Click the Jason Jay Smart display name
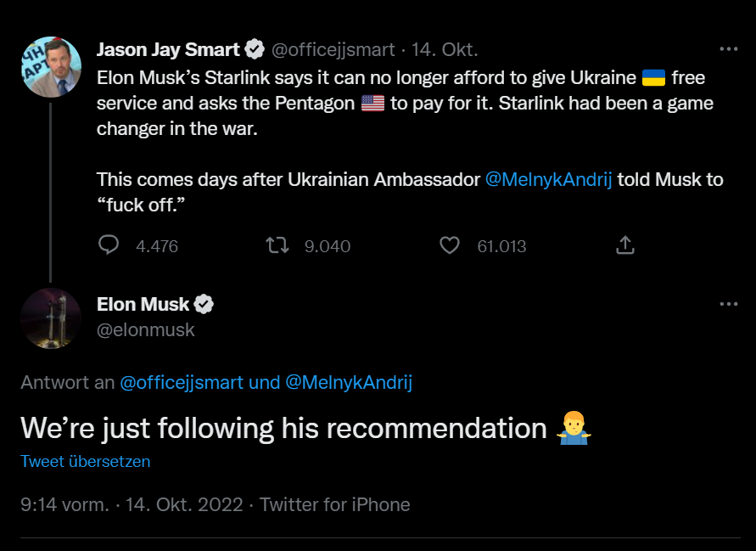Viewport: 756px width, 551px height. point(168,49)
